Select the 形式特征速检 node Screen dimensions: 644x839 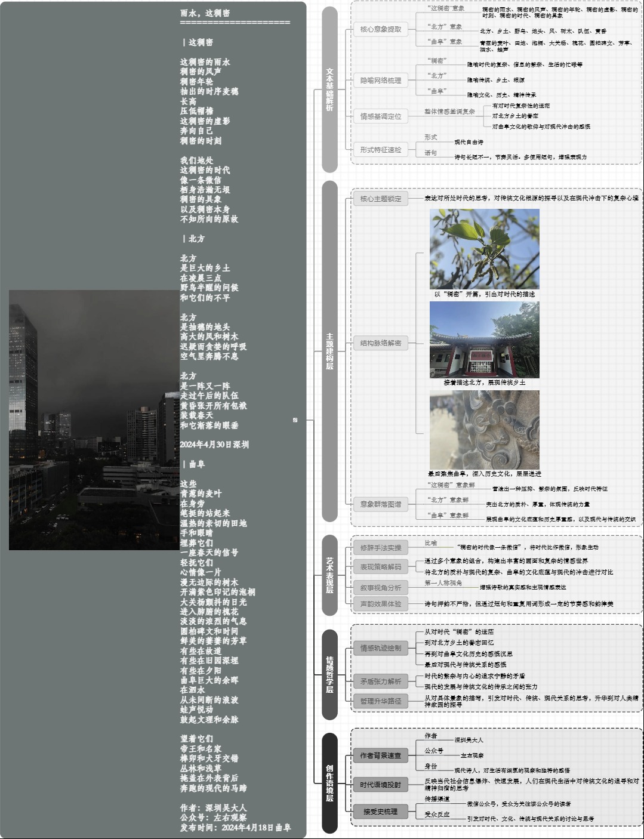[380, 150]
